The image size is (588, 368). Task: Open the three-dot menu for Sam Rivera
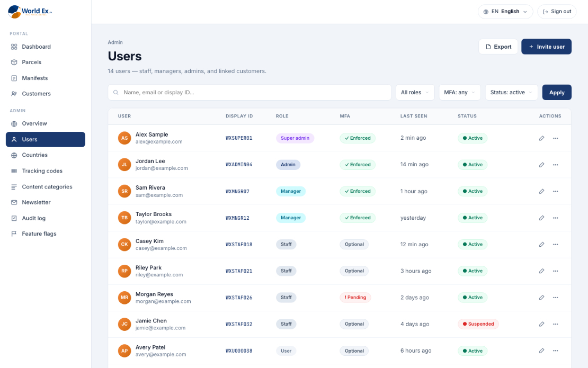click(555, 192)
